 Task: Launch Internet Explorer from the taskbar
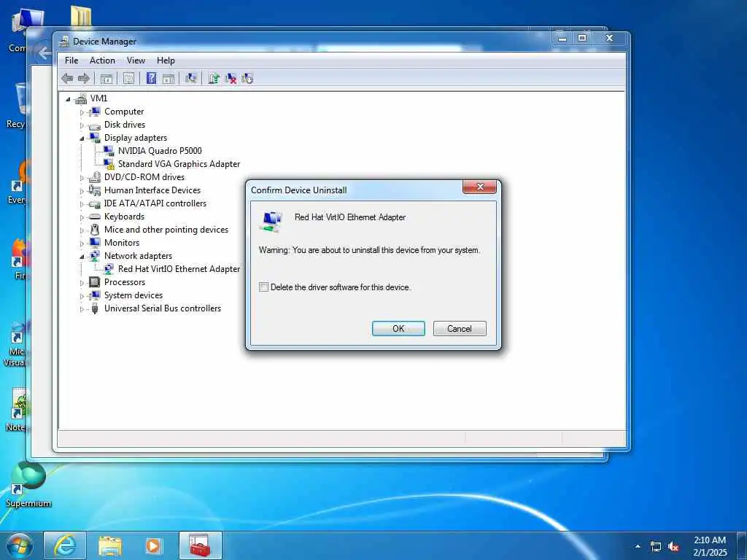click(x=65, y=545)
